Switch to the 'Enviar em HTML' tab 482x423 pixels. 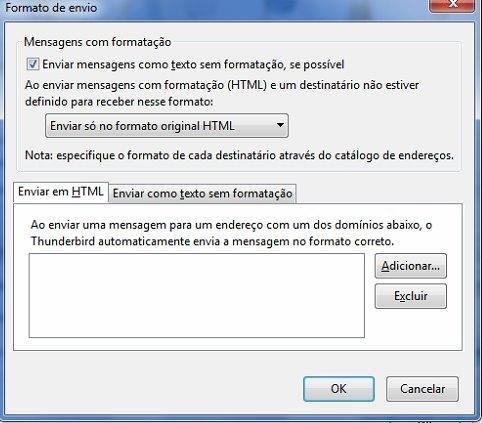point(61,192)
